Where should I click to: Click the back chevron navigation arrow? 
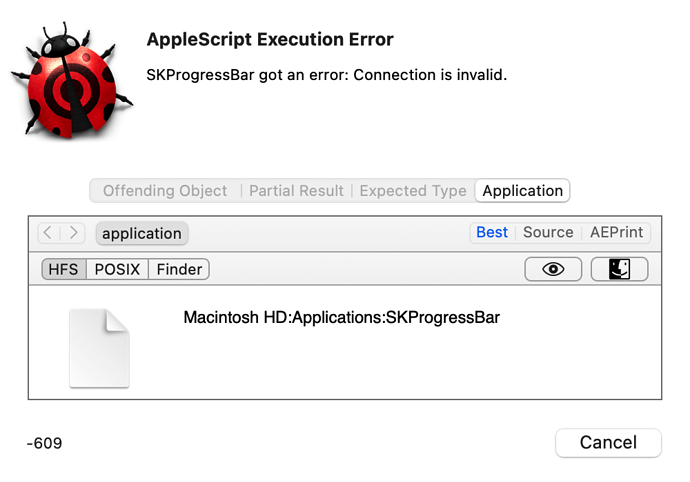[x=49, y=233]
